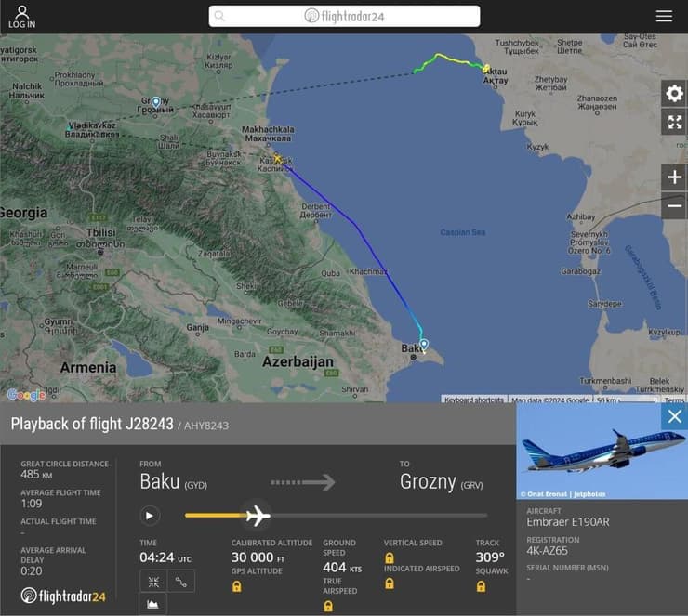Zoom in on the map
The height and width of the screenshot is (616, 688).
tap(674, 177)
